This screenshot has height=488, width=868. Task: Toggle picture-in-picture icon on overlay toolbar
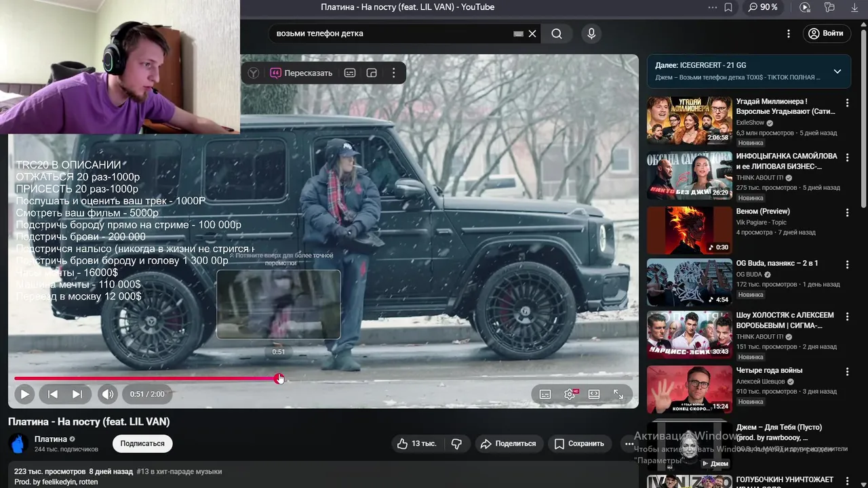372,73
